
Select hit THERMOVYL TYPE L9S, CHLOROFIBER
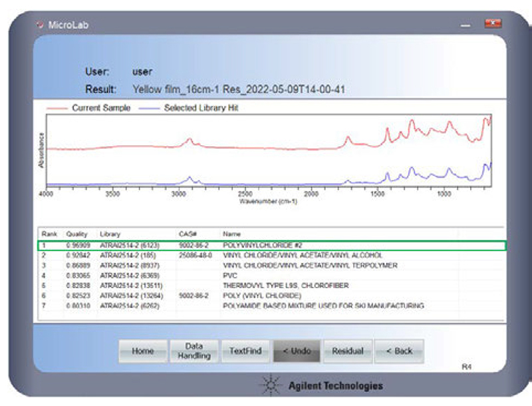point(272,286)
